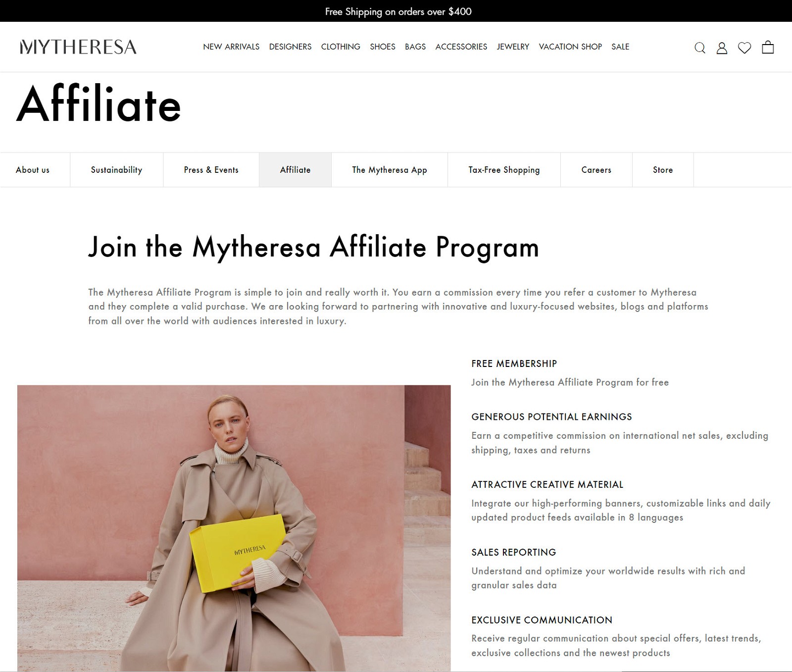Open the Clothing menu
The width and height of the screenshot is (792, 672).
click(x=341, y=47)
